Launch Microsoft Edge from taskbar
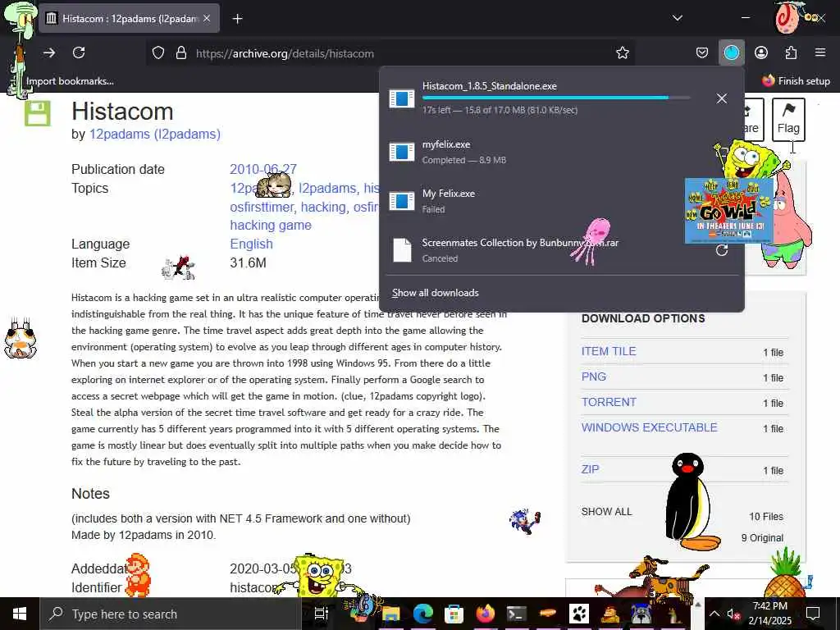 pos(422,614)
